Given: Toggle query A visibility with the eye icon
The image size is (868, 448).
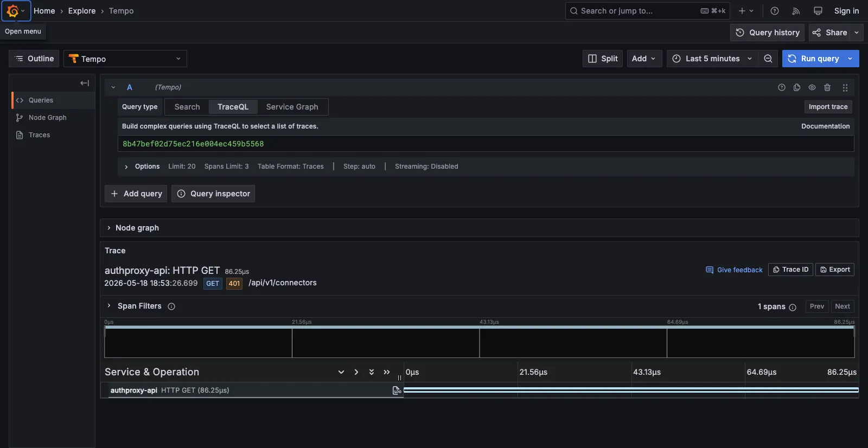Looking at the screenshot, I should [812, 87].
